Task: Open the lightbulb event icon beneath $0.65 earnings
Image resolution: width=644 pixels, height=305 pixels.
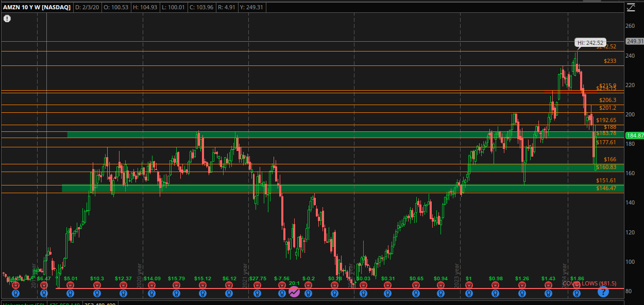Action: pos(415,293)
